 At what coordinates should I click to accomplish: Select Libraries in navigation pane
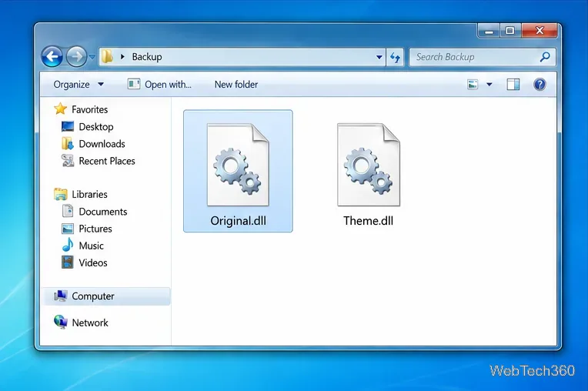(x=89, y=194)
